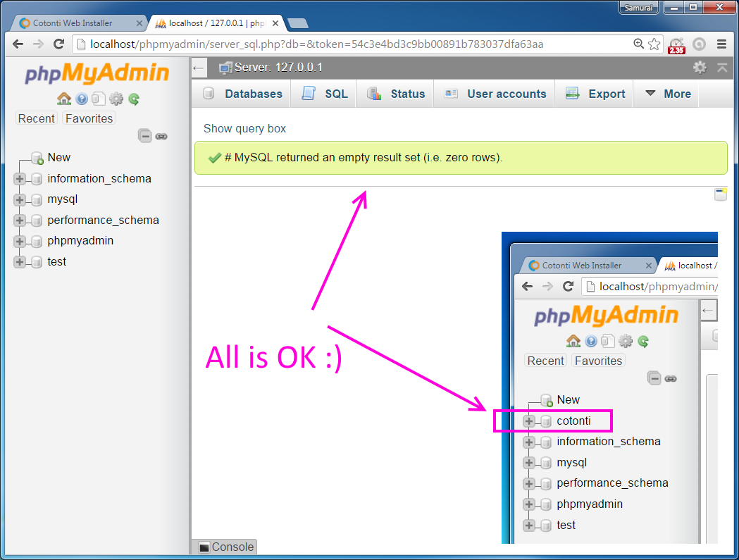Click the cotonti database name in the inset screenshot
The height and width of the screenshot is (560, 739).
click(x=573, y=421)
